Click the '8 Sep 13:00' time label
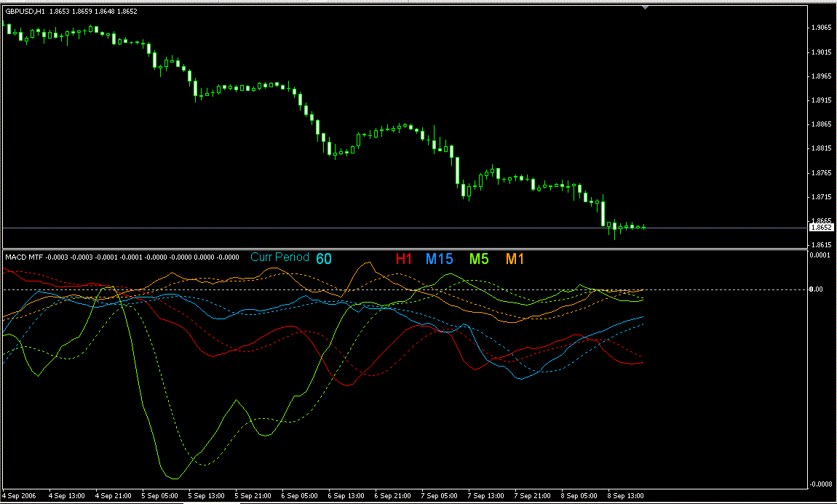 (626, 495)
